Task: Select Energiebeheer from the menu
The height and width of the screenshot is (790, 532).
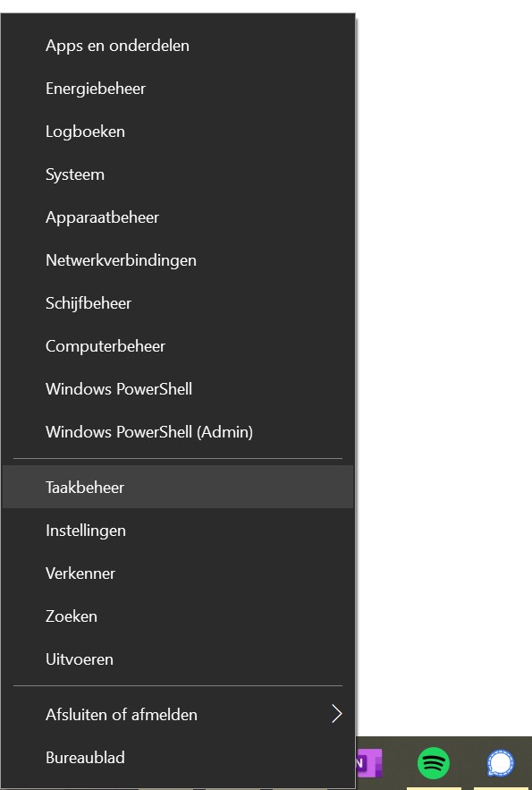Action: (178, 89)
